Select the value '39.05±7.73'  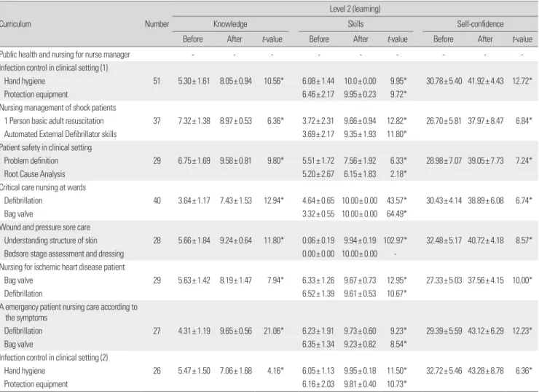485,161
